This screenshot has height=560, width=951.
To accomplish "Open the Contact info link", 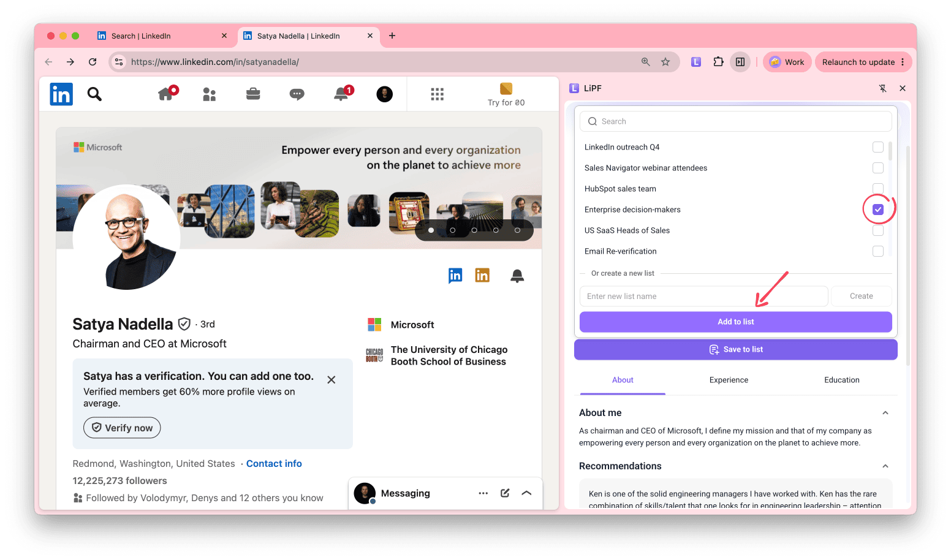I will pos(274,464).
